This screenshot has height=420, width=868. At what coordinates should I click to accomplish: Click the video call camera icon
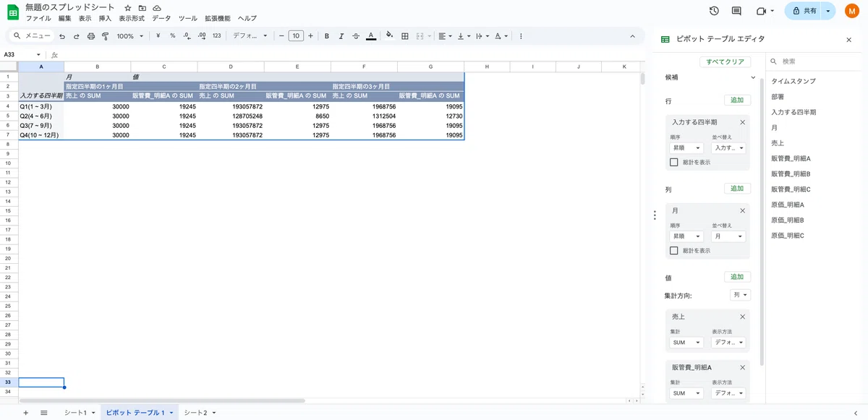(x=760, y=11)
